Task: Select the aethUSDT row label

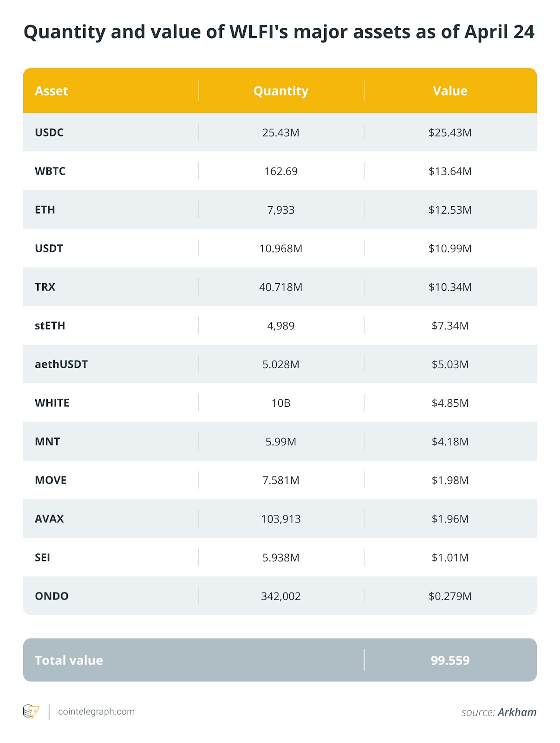Action: [61, 364]
